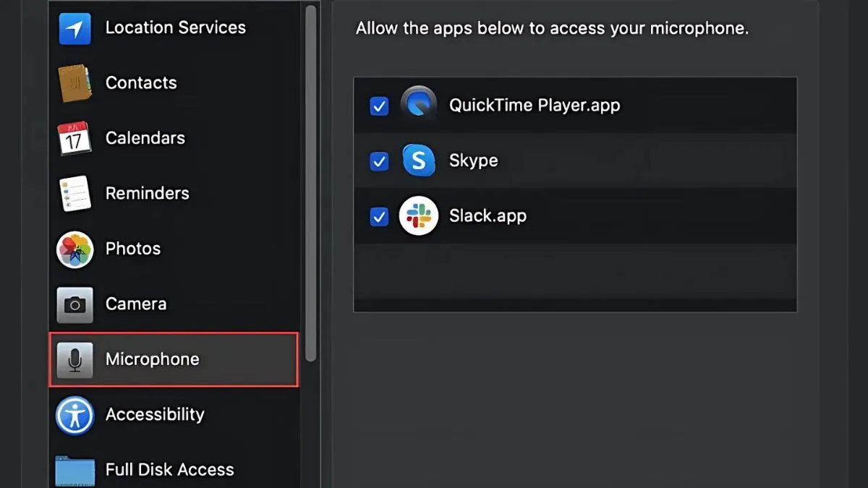Select the Photos label in sidebar
Image resolution: width=868 pixels, height=488 pixels.
pos(133,249)
